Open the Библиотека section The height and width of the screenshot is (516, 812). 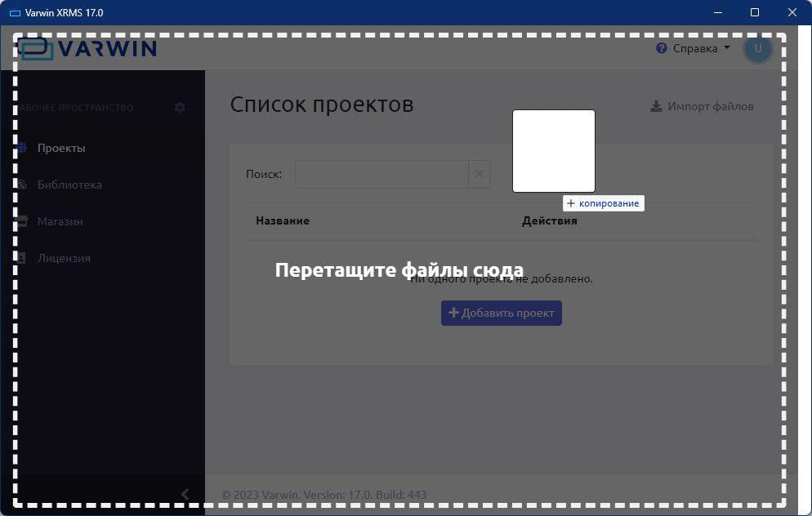click(x=69, y=185)
